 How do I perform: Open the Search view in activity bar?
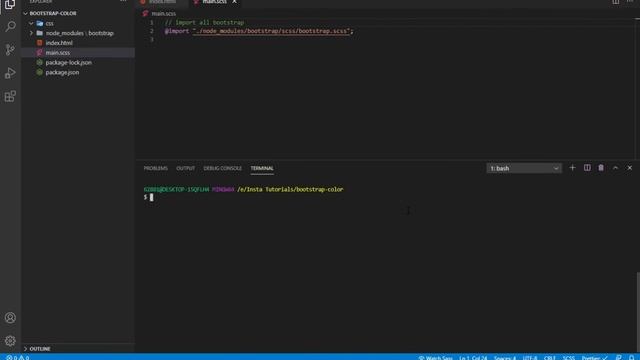(x=10, y=27)
